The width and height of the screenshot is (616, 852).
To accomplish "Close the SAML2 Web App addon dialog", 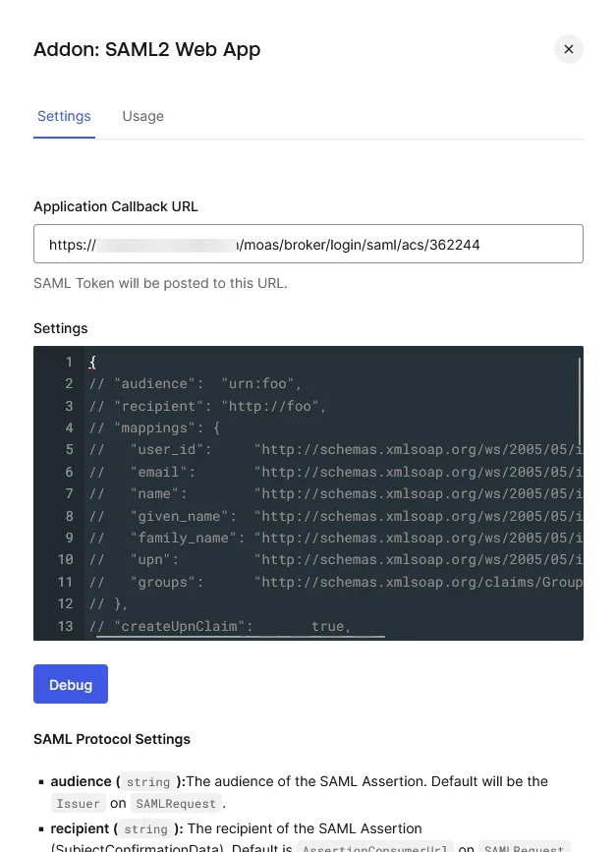I will click(x=568, y=49).
